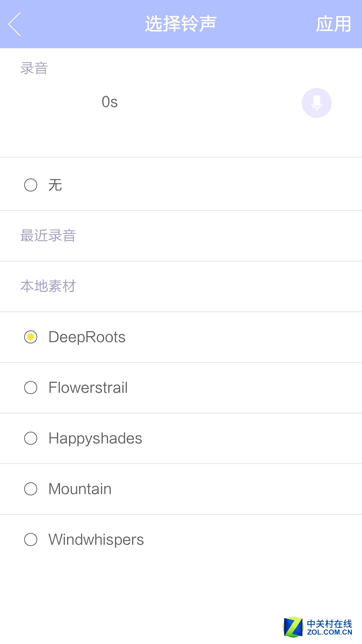Choose the Windwhispers radio button
This screenshot has height=644, width=362.
tap(31, 540)
